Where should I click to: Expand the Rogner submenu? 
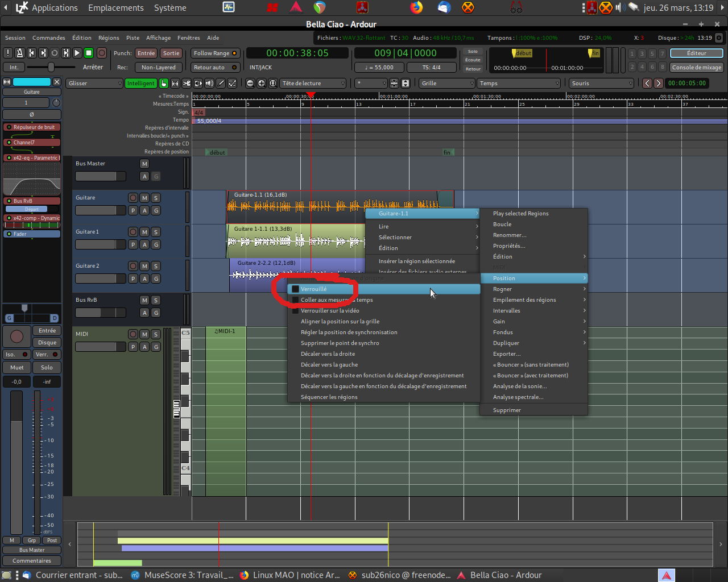(534, 289)
